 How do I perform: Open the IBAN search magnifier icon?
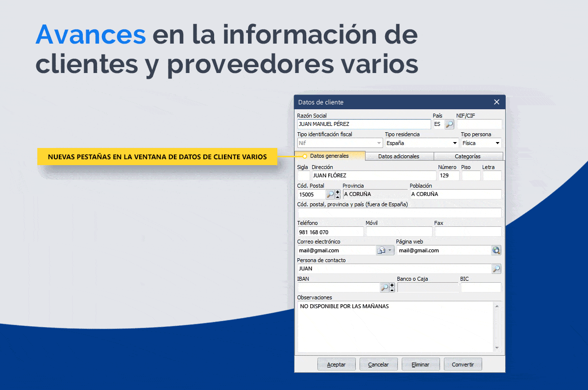(x=385, y=288)
